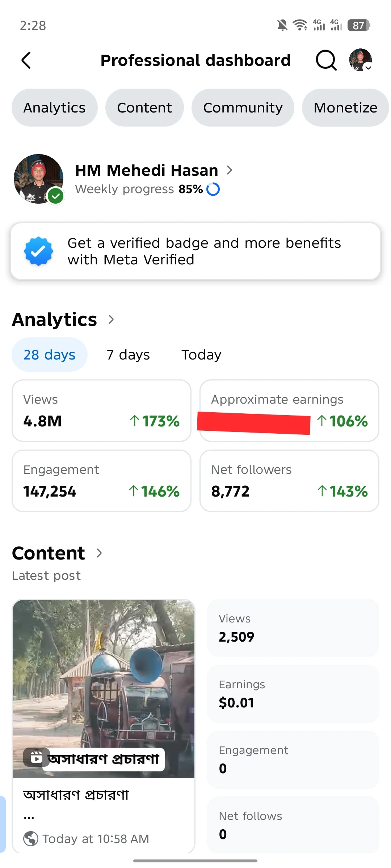Screen dimensions: 391x868
Task: Tap HM Mehedi Hasan's profile picture
Action: point(38,179)
